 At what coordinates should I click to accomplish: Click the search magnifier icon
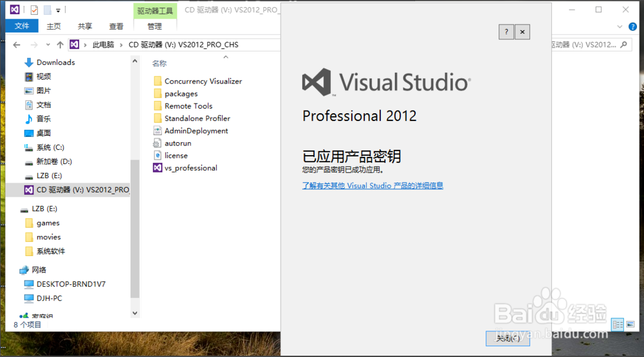coord(622,44)
